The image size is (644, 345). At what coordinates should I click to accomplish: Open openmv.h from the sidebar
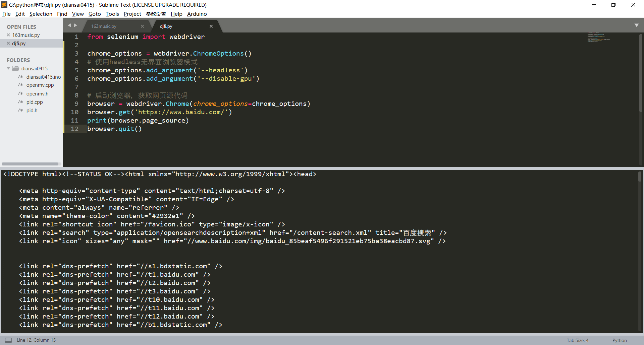pos(37,93)
